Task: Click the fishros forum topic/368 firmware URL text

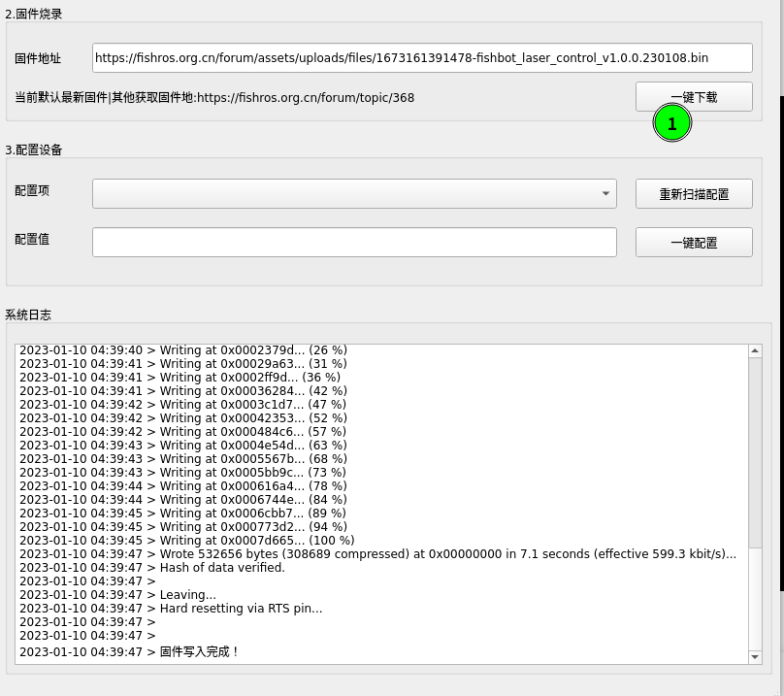Action: (x=306, y=97)
